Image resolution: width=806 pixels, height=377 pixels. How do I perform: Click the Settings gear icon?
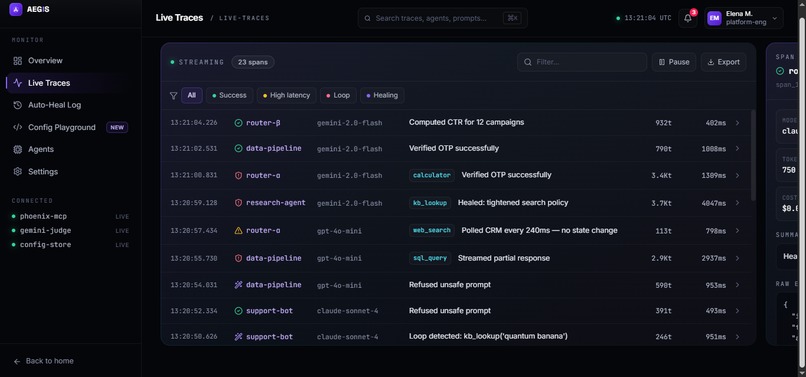click(x=17, y=172)
